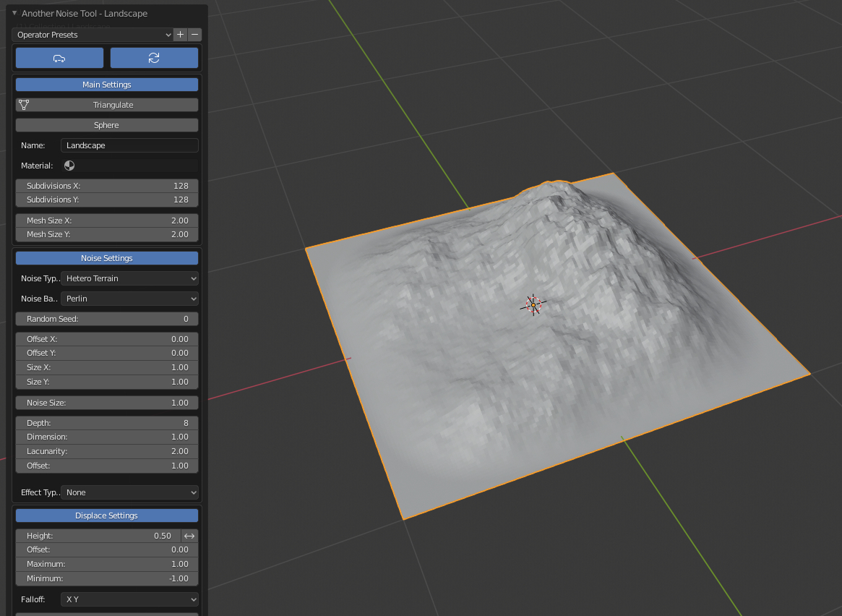Click the refresh arrows button
The image size is (842, 616).
point(154,58)
